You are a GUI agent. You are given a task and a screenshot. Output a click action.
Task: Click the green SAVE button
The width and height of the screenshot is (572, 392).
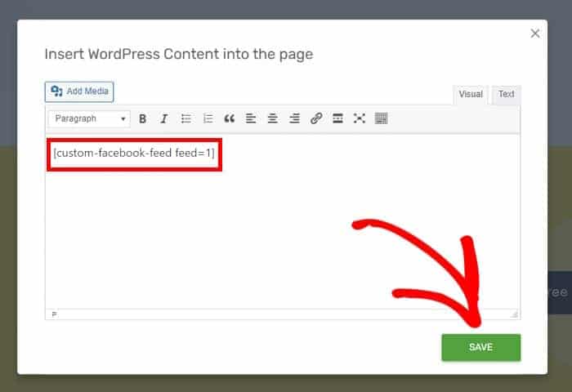(480, 348)
